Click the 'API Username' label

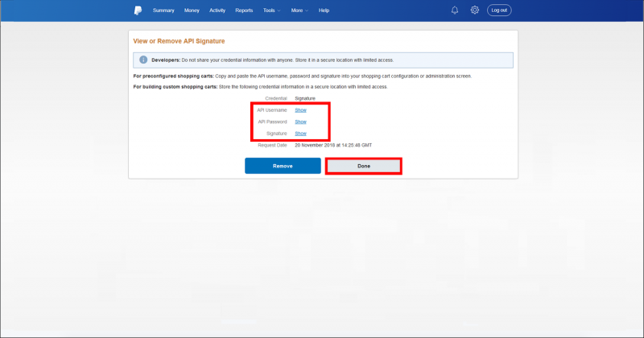[x=272, y=110]
